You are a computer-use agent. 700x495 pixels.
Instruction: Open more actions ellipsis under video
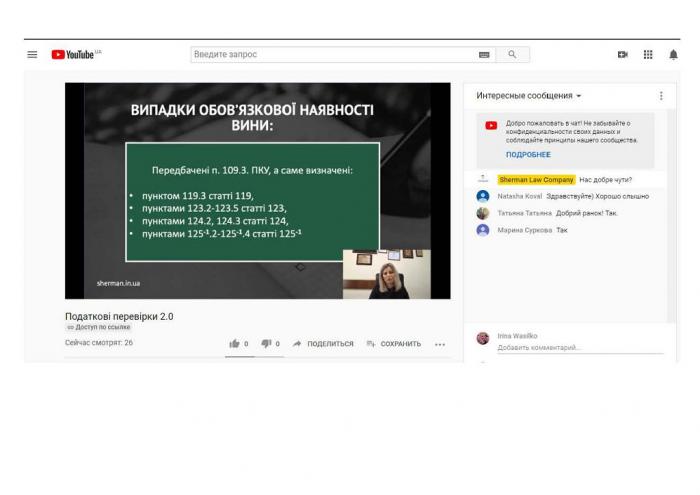pyautogui.click(x=440, y=344)
